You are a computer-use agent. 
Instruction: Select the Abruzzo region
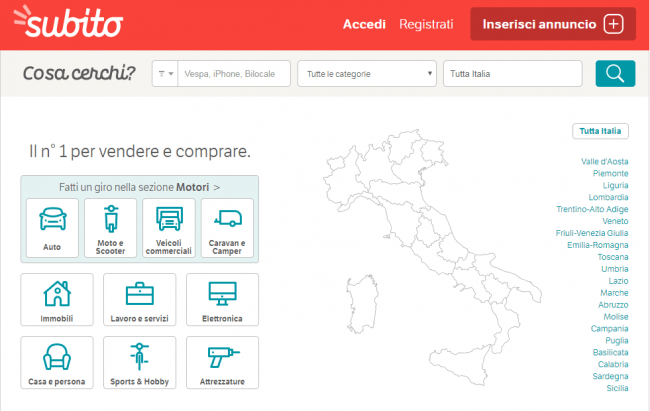(613, 305)
